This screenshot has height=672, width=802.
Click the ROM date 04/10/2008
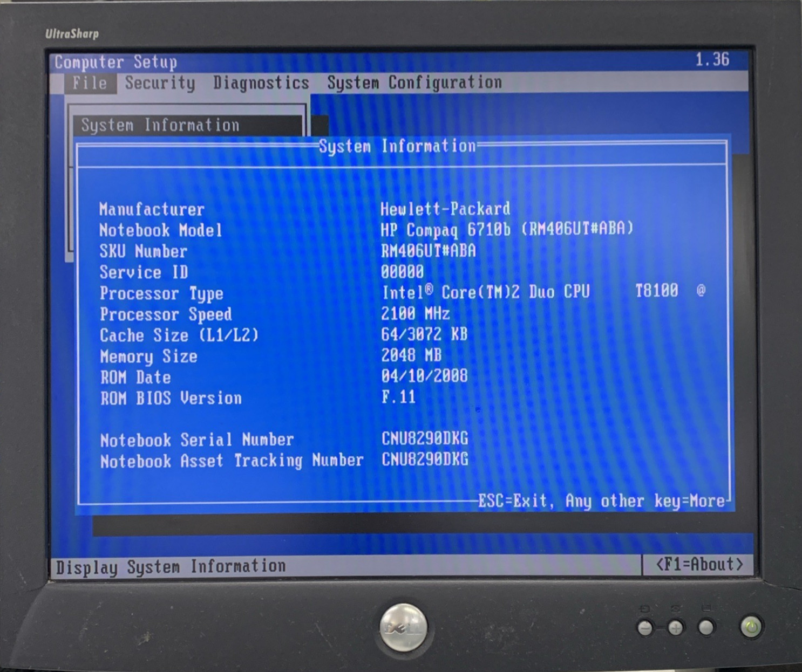424,376
